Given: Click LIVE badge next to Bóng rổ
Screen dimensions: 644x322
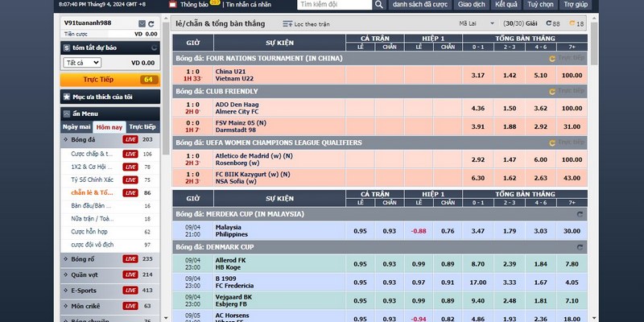Looking at the screenshot, I should pyautogui.click(x=130, y=259).
